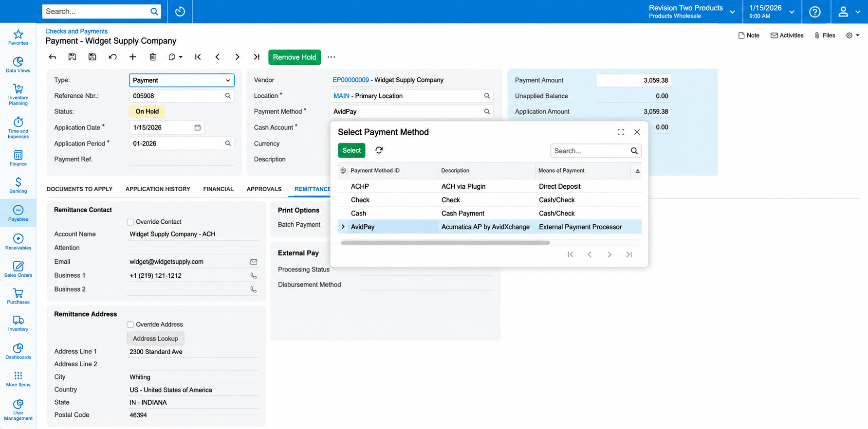Image resolution: width=868 pixels, height=429 pixels.
Task: Refresh the payment method list
Action: (x=379, y=150)
